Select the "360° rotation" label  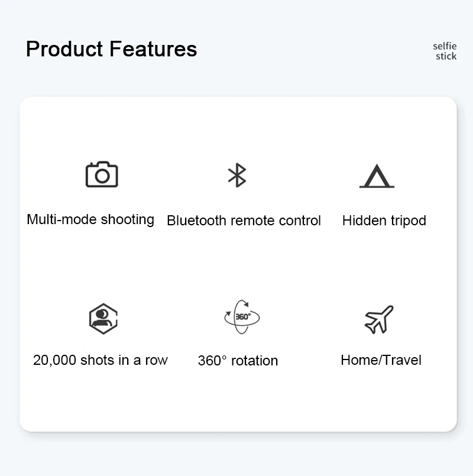[x=238, y=361]
